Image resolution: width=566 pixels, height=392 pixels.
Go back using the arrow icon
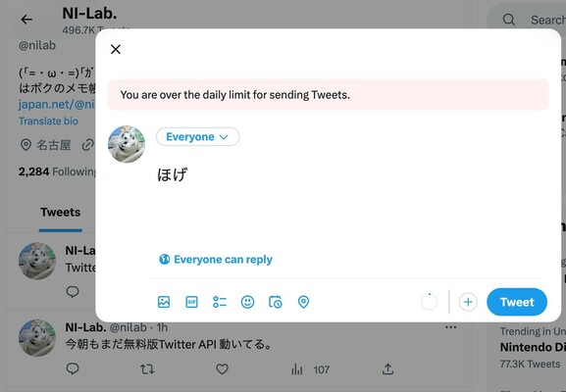[26, 20]
